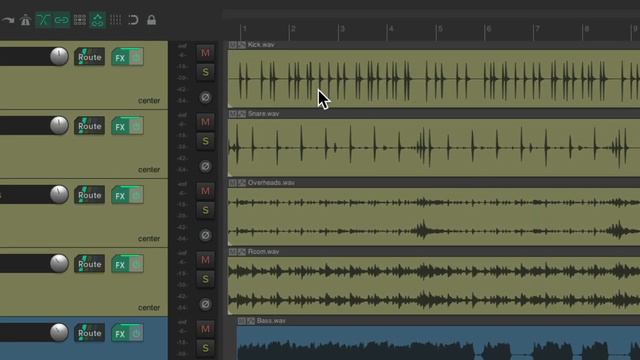Open Route for the Kick track
The height and width of the screenshot is (360, 640).
pyautogui.click(x=89, y=57)
